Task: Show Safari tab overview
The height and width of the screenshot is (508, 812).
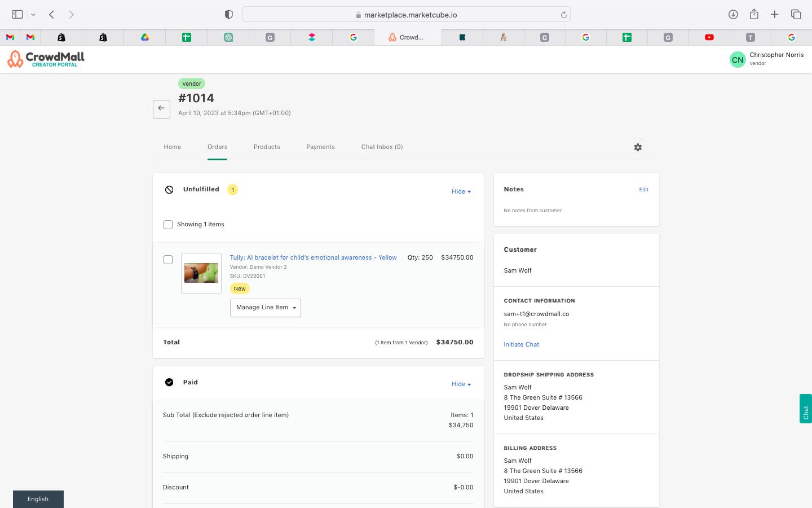Action: (x=796, y=15)
